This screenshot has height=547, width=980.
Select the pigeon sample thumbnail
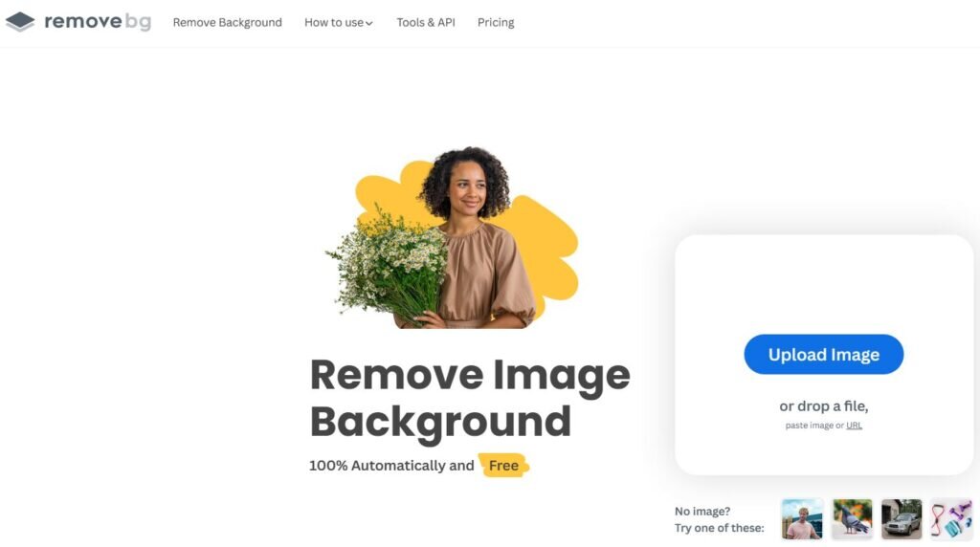tap(852, 519)
